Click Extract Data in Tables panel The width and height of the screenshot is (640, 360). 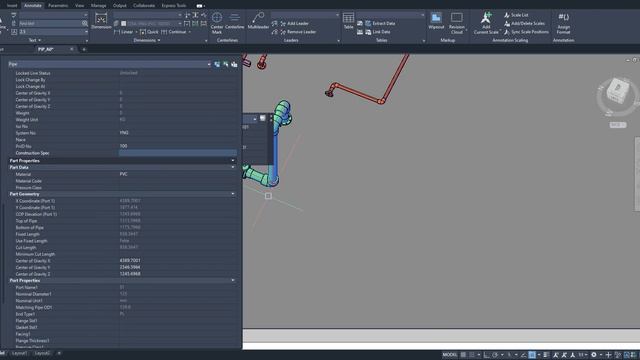pos(380,24)
